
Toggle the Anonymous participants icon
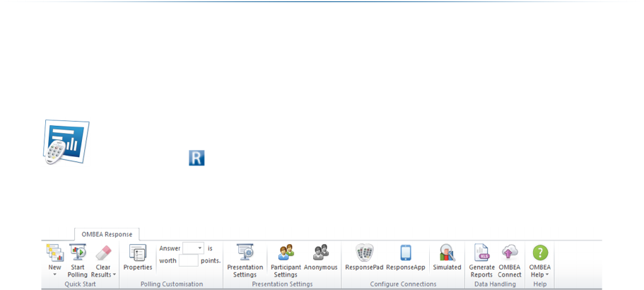click(321, 253)
